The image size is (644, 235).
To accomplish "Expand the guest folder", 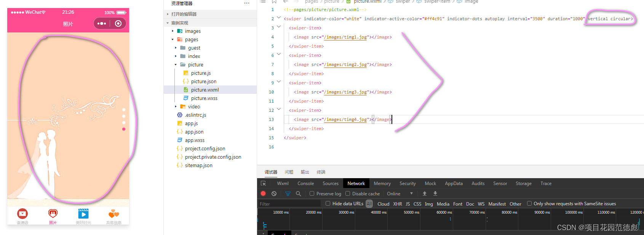I will click(x=194, y=48).
